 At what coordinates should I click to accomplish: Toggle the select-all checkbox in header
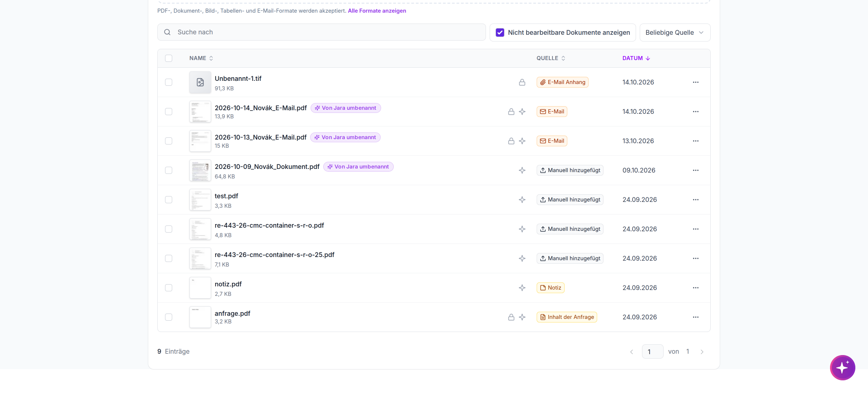(169, 58)
